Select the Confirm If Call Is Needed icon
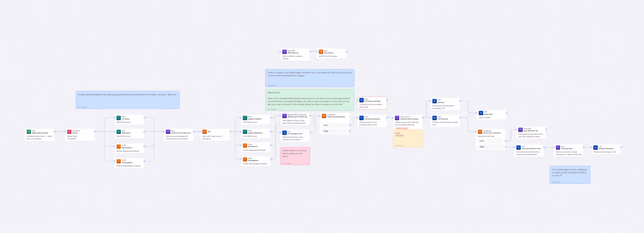This screenshot has height=233, width=644. click(324, 116)
